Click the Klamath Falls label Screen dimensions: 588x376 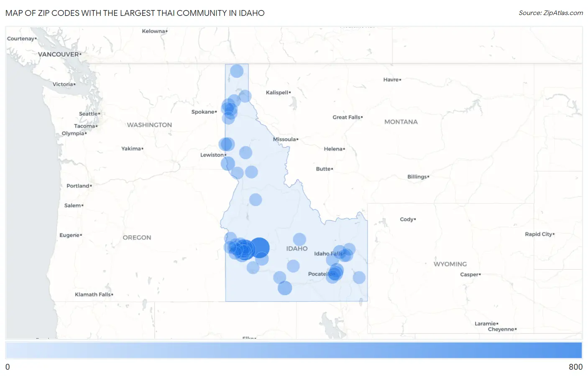[93, 294]
